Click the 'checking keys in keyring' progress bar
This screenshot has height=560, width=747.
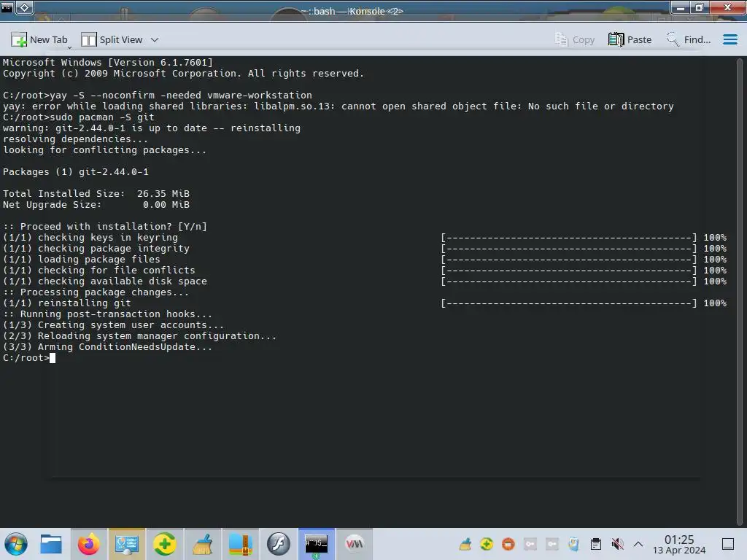(569, 238)
